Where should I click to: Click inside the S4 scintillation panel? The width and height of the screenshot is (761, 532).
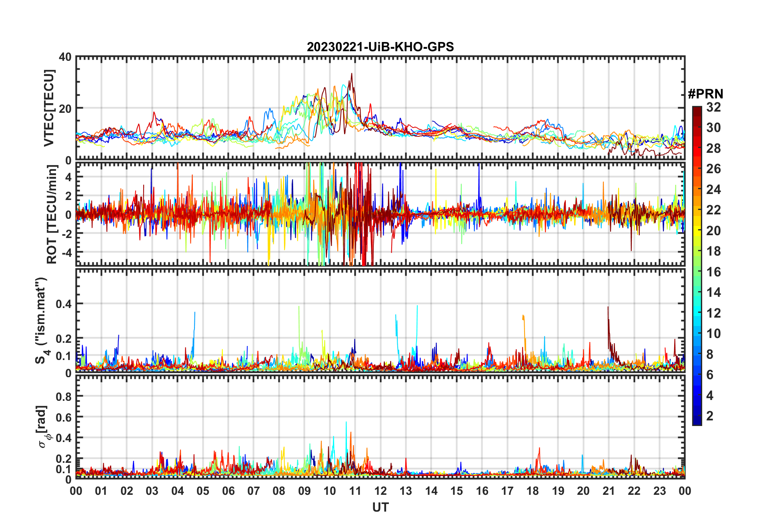coord(380,320)
